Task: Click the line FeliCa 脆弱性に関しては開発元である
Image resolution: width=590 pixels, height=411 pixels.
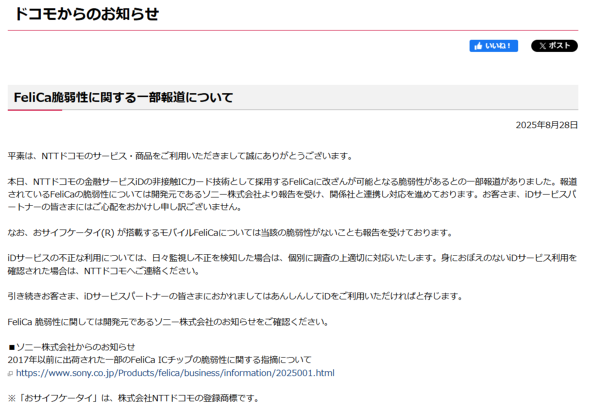Action: (x=168, y=322)
